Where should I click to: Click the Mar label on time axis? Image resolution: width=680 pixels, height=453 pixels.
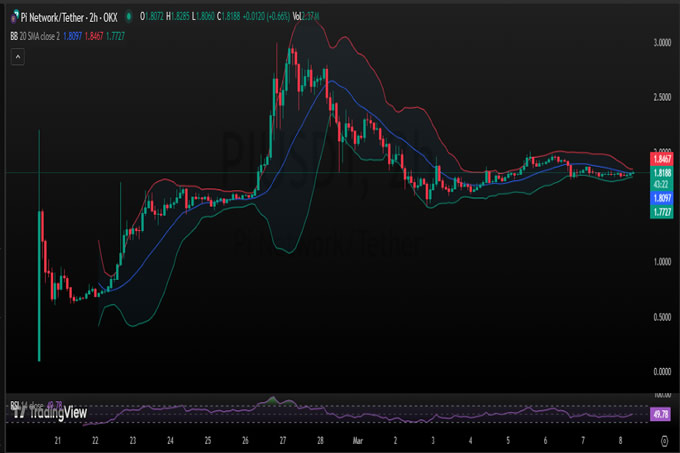pyautogui.click(x=358, y=439)
